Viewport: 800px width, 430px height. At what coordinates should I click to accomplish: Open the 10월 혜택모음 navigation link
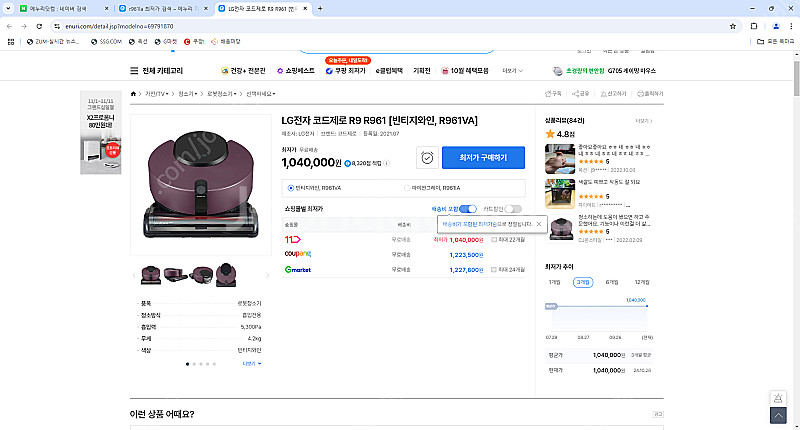[465, 71]
